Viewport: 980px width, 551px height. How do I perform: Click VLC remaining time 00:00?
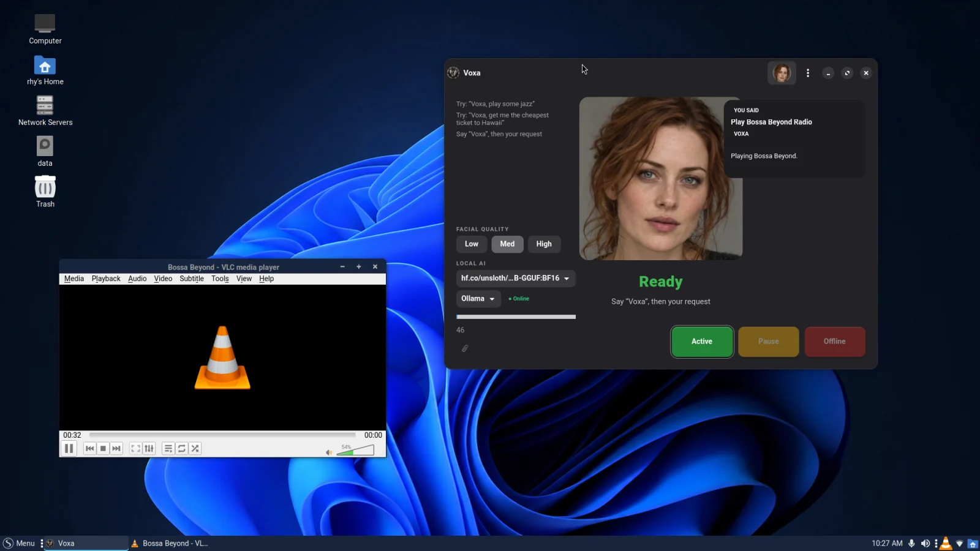[x=373, y=435]
